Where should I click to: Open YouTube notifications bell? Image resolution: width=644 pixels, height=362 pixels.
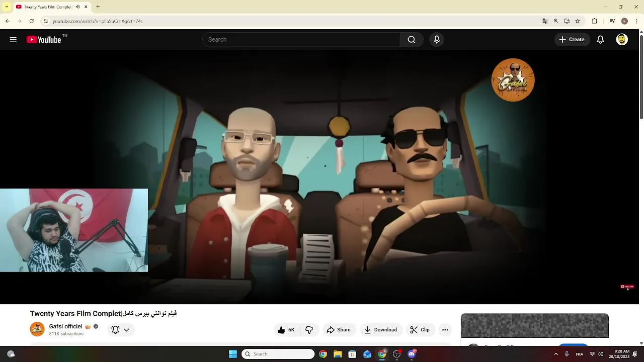click(x=600, y=40)
